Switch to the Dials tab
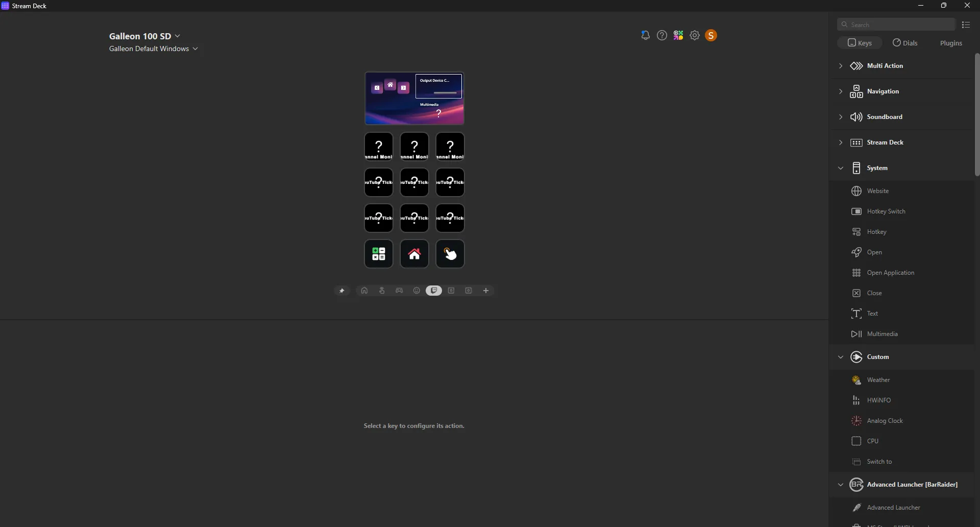980x527 pixels. 905,43
